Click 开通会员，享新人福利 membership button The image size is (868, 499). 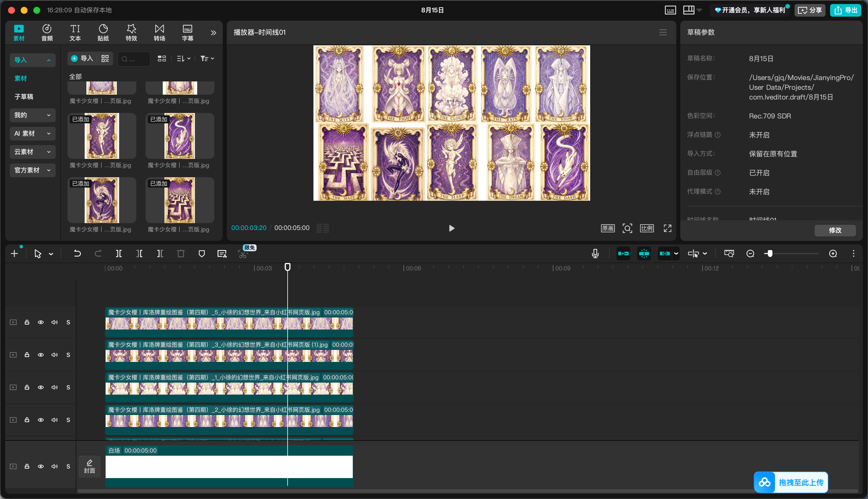(750, 10)
